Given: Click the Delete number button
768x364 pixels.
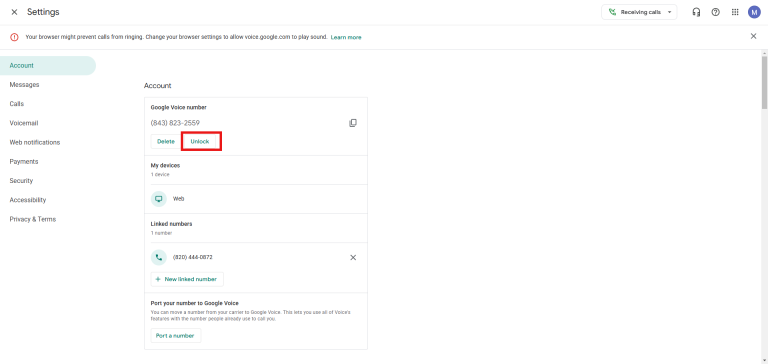Looking at the screenshot, I should (166, 142).
